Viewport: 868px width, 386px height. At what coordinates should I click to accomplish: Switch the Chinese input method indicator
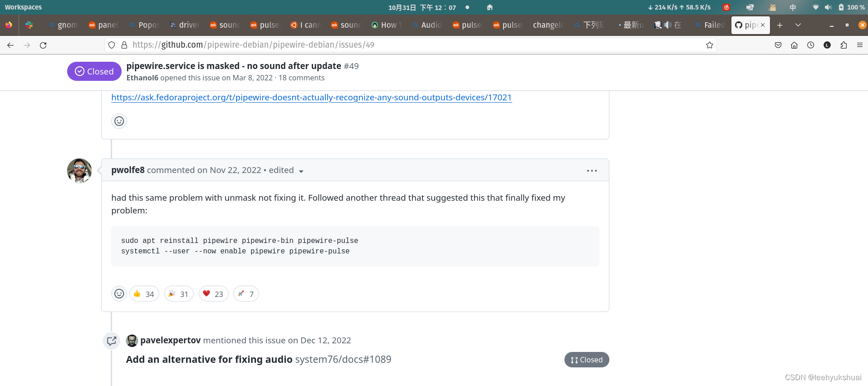pyautogui.click(x=793, y=7)
